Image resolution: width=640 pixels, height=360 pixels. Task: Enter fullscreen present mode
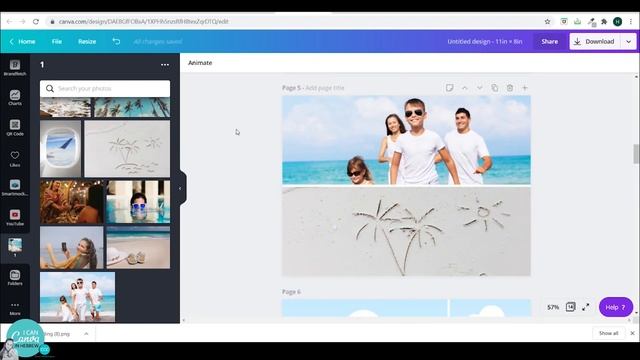[x=586, y=307]
